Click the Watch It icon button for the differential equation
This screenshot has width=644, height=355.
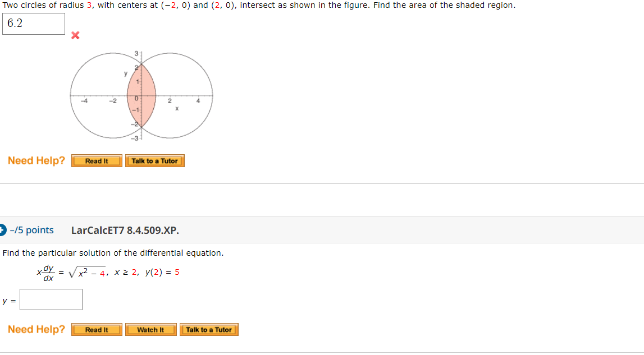click(x=150, y=330)
